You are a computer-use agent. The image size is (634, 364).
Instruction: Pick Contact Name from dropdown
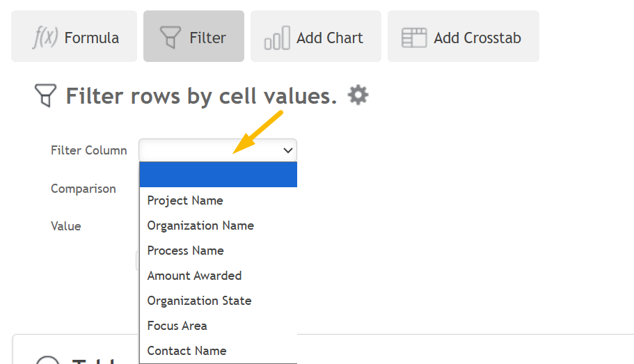[x=219, y=351]
